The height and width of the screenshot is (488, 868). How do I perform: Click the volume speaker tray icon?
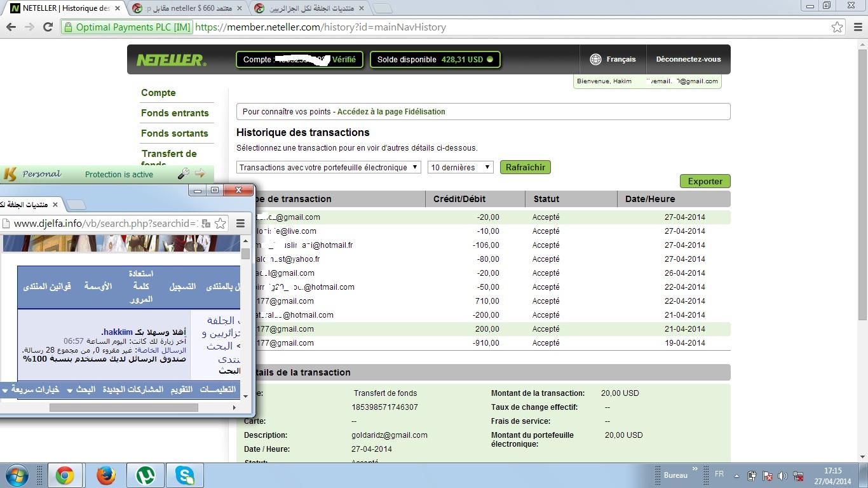[x=783, y=476]
